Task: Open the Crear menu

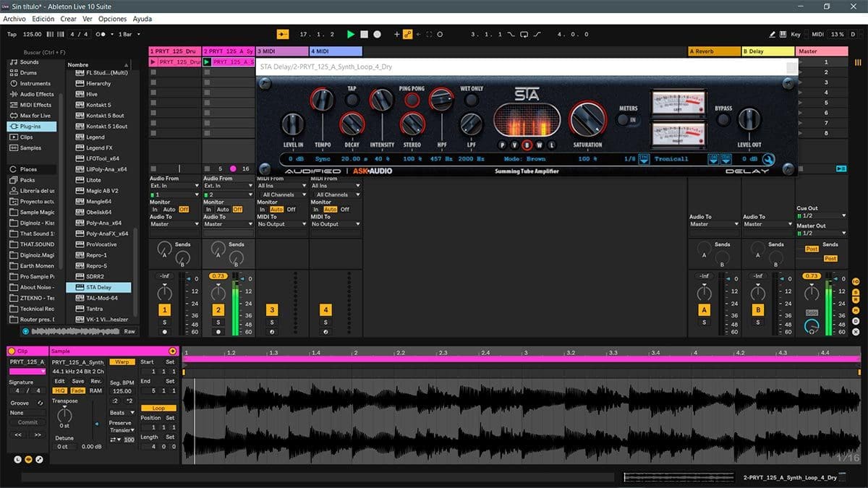Action: tap(68, 19)
